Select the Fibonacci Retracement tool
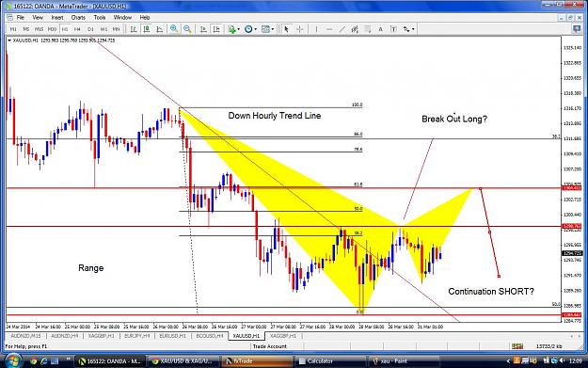 coord(368,29)
